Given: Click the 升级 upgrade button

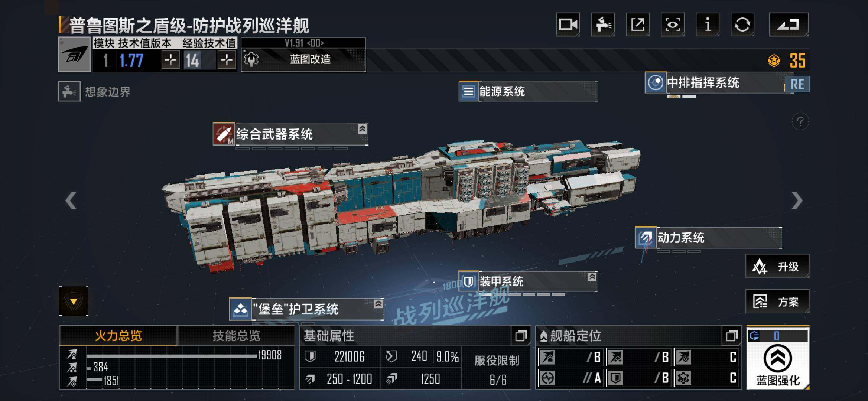Looking at the screenshot, I should [x=777, y=266].
